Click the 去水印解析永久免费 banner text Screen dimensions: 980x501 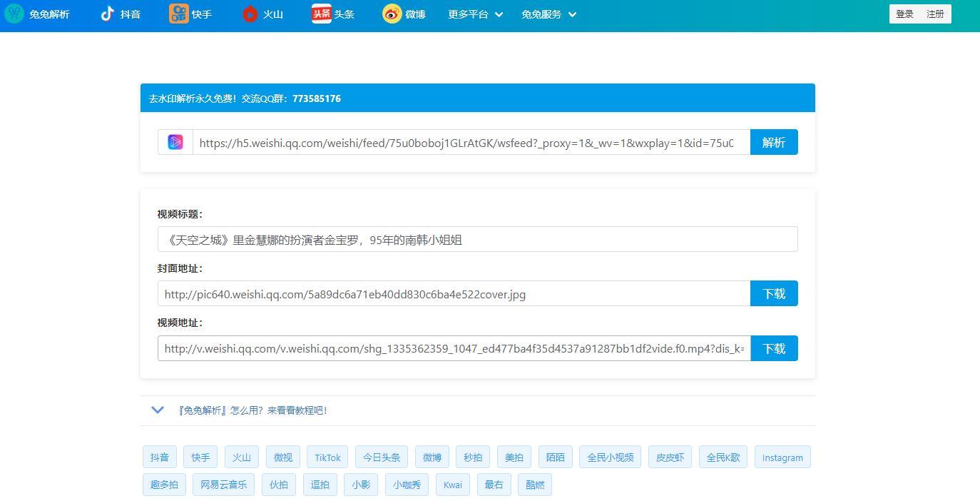point(193,98)
